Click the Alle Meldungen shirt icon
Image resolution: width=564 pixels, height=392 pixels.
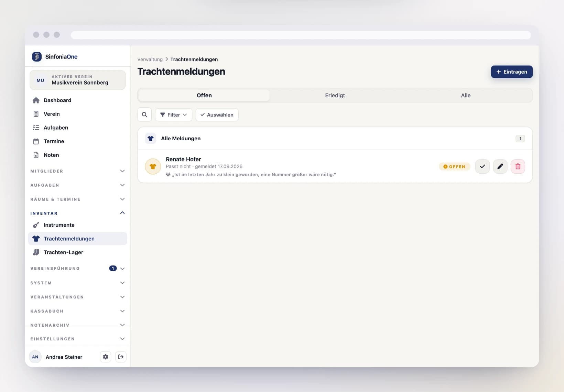pos(151,139)
